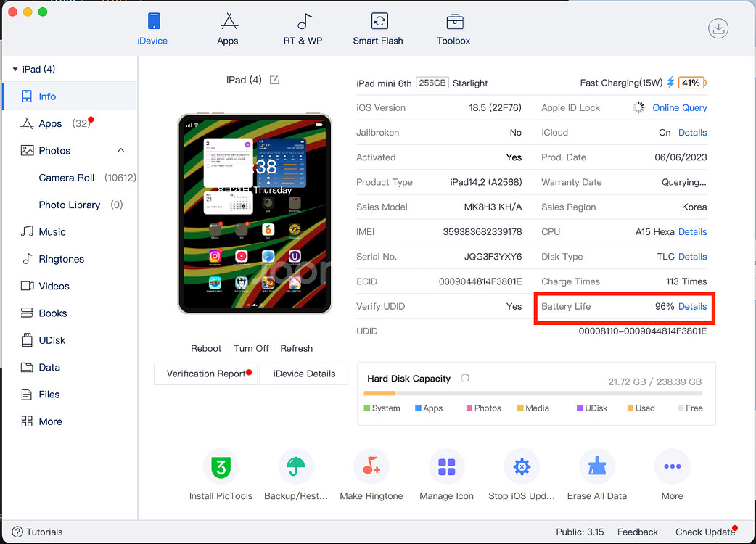Open Disk Type Details link

click(x=692, y=257)
